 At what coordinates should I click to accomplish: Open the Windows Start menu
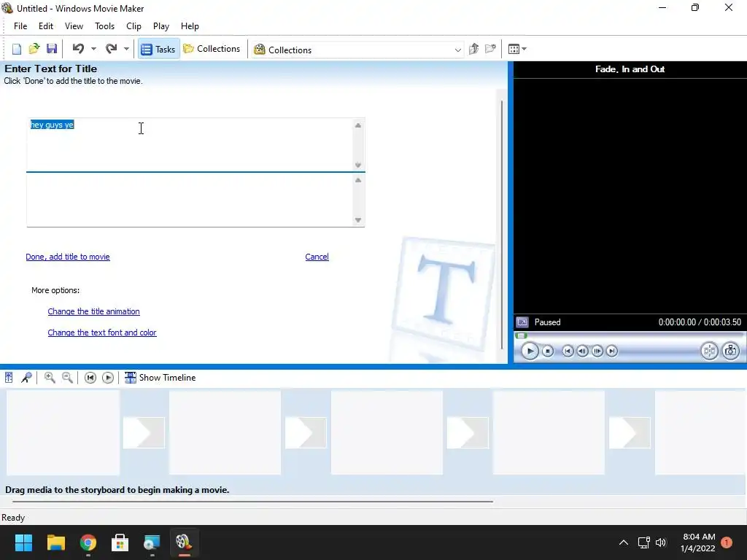[23, 542]
